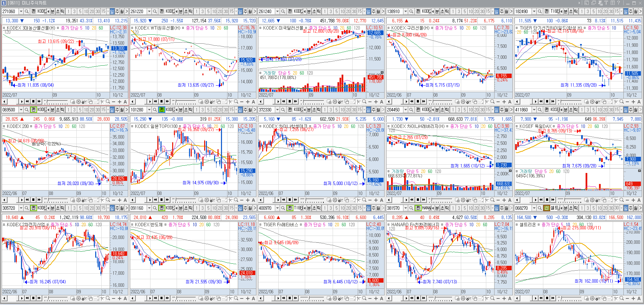Click the minus zoom-out icon under KODEX 미국달러선물 chart
The image size is (644, 305).
pos(370,101)
